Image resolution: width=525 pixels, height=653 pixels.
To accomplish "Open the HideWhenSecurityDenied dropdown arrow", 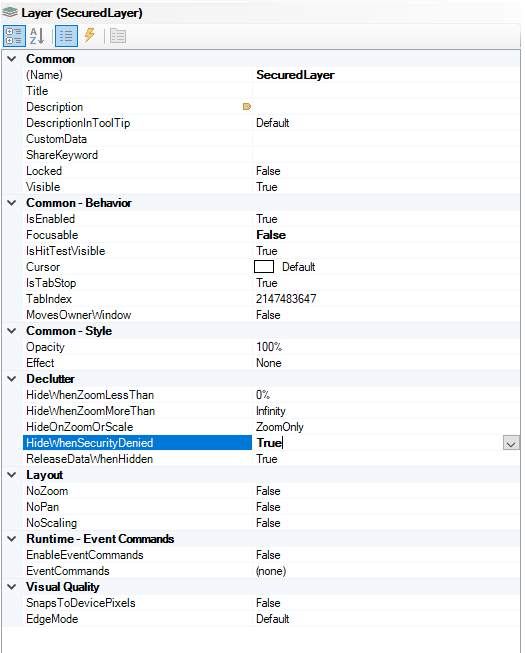I will tap(511, 443).
